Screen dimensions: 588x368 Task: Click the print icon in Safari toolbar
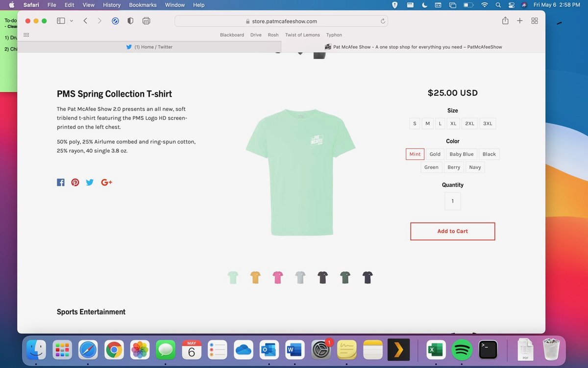click(x=146, y=21)
